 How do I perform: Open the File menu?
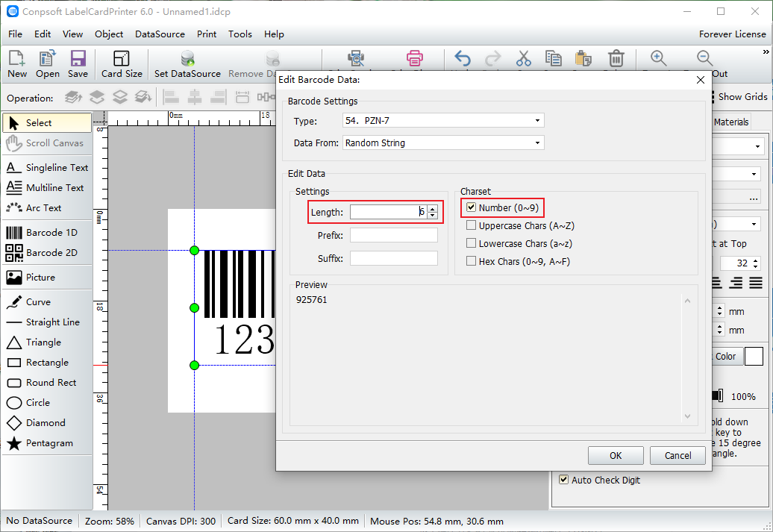tap(15, 34)
